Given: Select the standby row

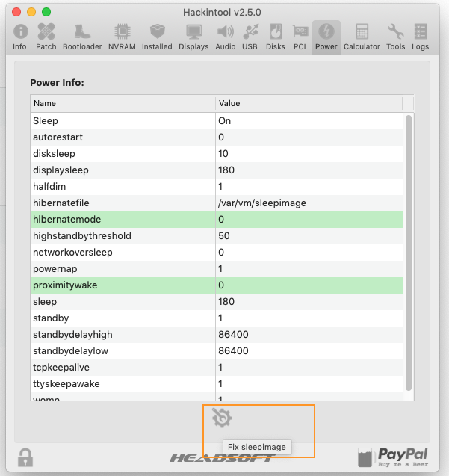Looking at the screenshot, I should click(x=217, y=318).
